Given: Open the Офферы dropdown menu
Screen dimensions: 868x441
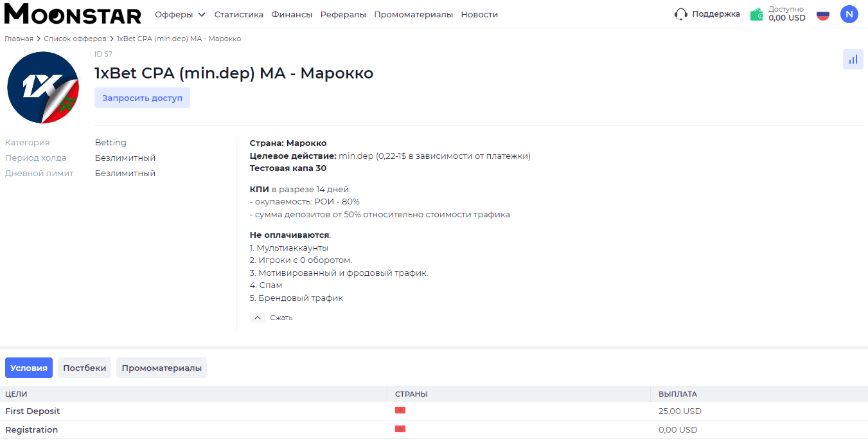Looking at the screenshot, I should point(180,14).
